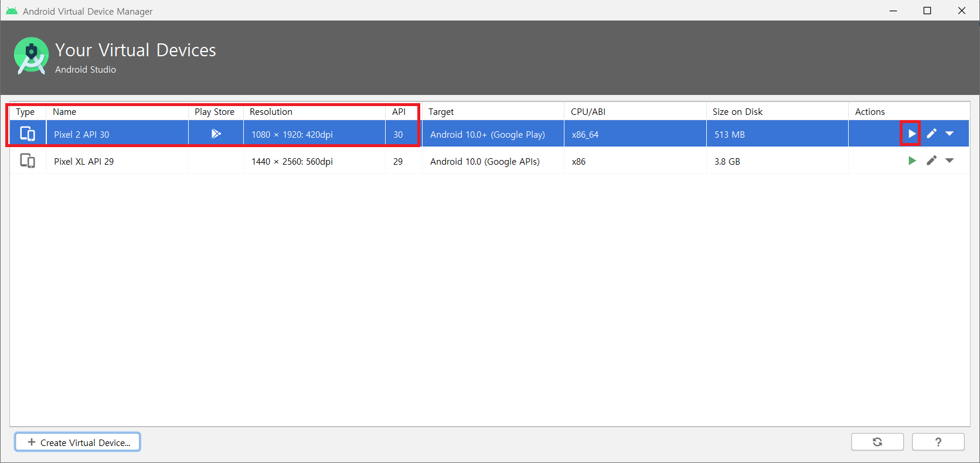Viewport: 980px width, 463px height.
Task: Open the help question mark button
Action: [938, 442]
